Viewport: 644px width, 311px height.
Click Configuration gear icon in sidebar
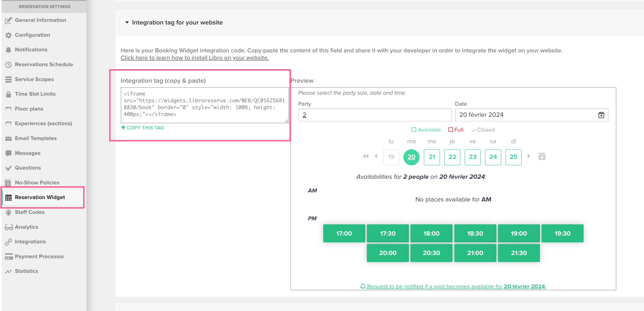9,35
